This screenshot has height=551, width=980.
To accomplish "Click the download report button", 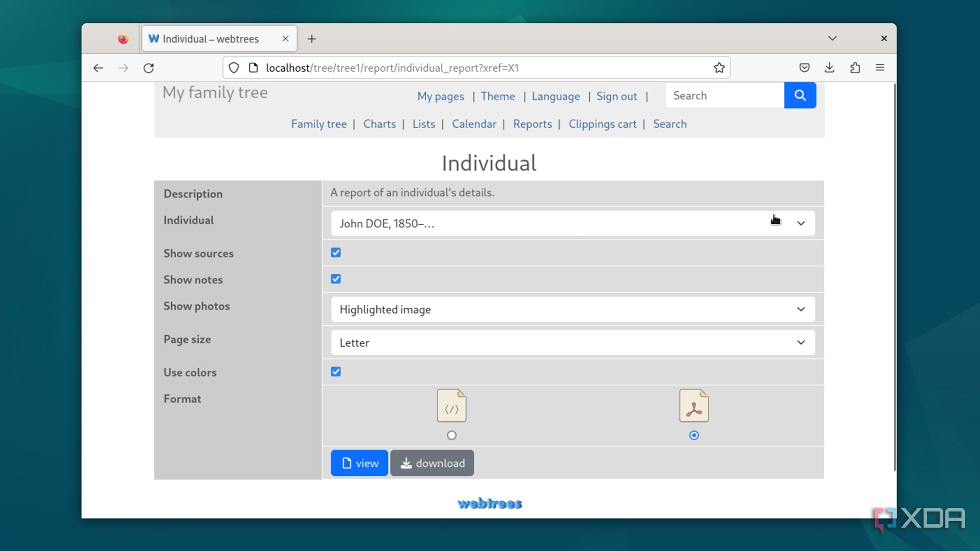I will pos(432,463).
